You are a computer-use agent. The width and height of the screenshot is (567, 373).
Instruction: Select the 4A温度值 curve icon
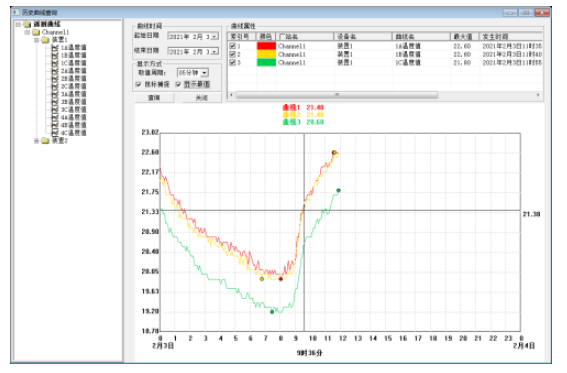click(x=55, y=117)
